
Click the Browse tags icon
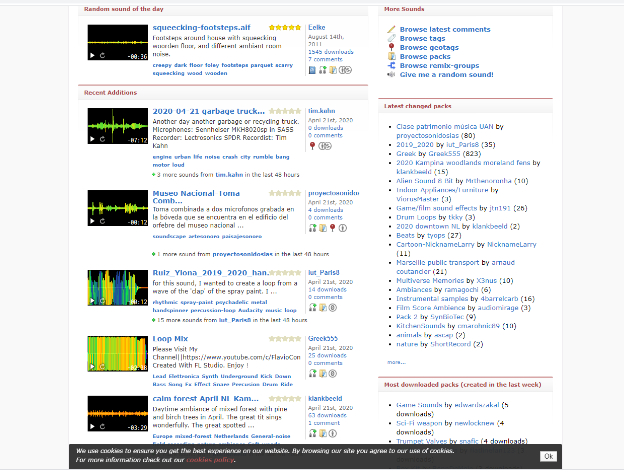click(x=392, y=38)
